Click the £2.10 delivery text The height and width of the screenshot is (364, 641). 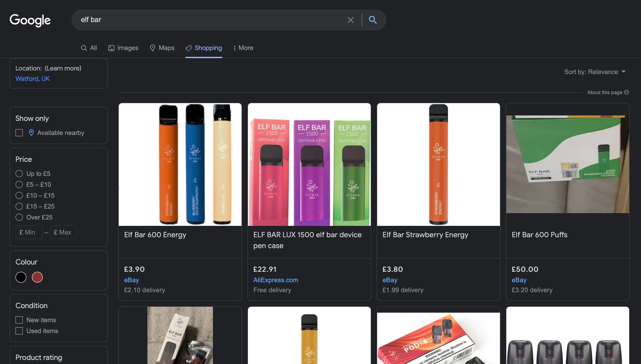click(145, 290)
